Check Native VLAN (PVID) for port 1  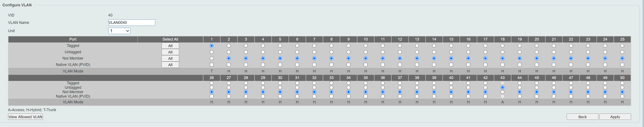click(x=211, y=65)
